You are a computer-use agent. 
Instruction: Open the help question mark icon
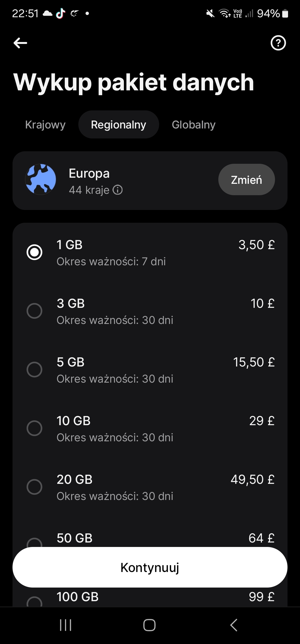click(278, 43)
